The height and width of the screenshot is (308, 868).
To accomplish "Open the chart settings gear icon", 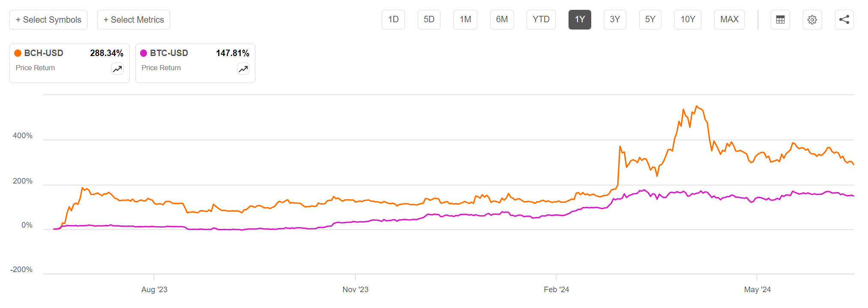I will tap(812, 20).
